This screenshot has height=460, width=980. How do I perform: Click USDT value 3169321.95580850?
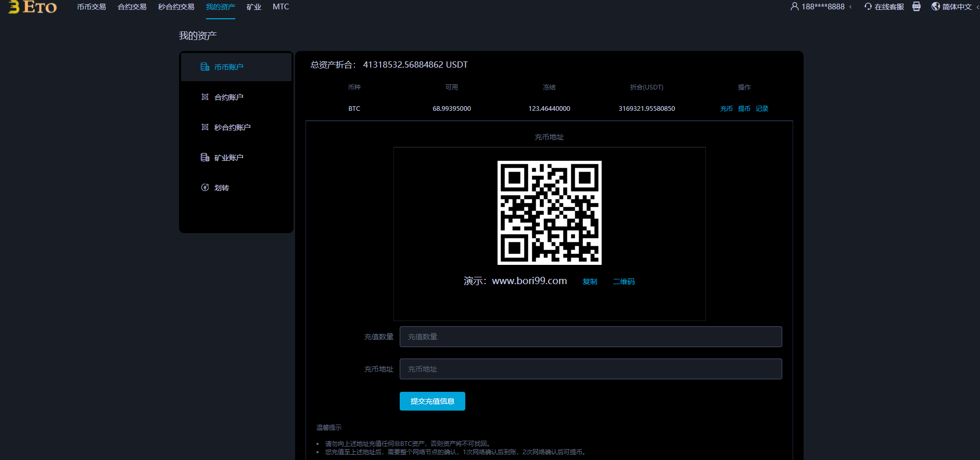pyautogui.click(x=647, y=109)
